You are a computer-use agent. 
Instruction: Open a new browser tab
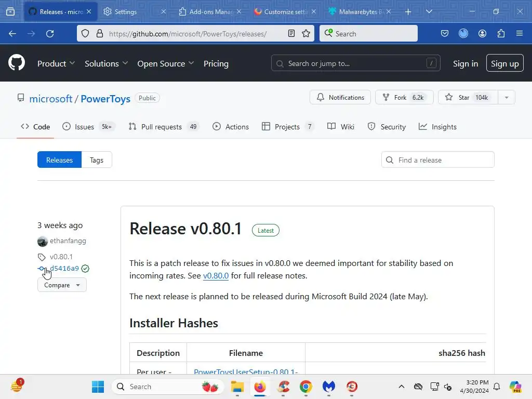pyautogui.click(x=408, y=12)
